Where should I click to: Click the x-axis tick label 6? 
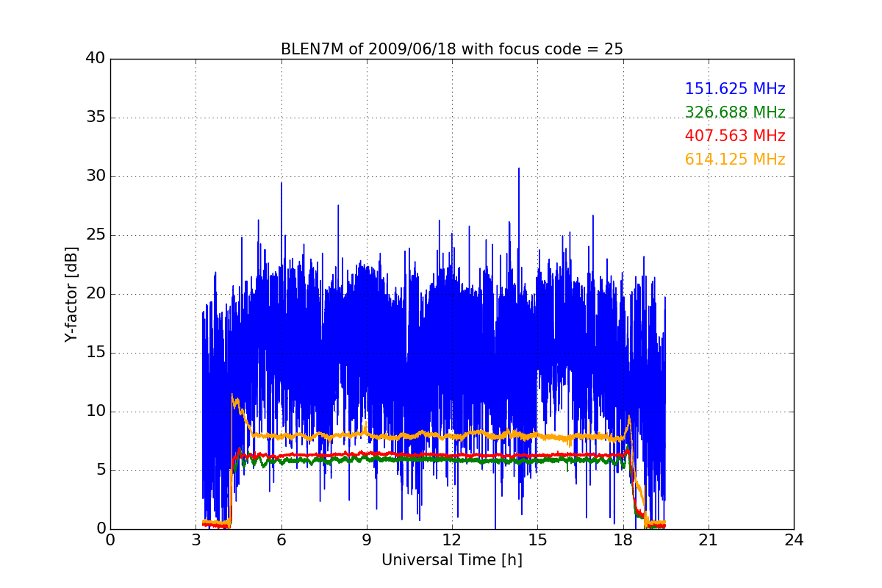click(281, 540)
